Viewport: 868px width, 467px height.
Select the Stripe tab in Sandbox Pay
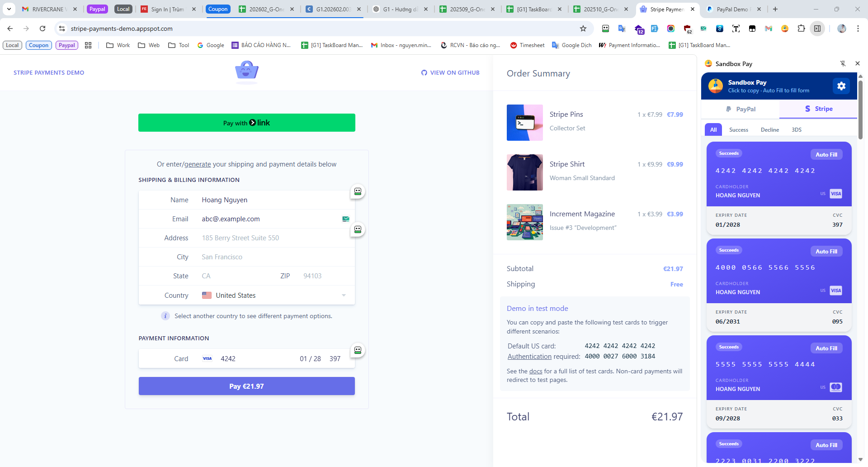tap(819, 109)
